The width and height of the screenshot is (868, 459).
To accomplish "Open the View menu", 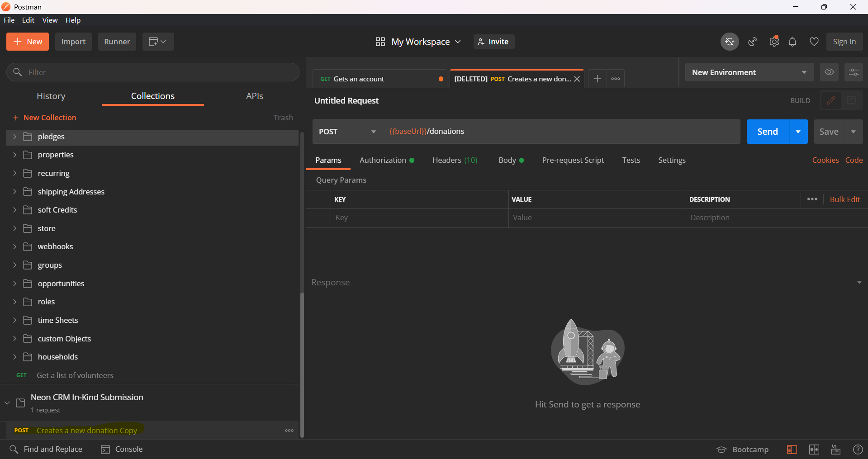I will click(x=50, y=20).
